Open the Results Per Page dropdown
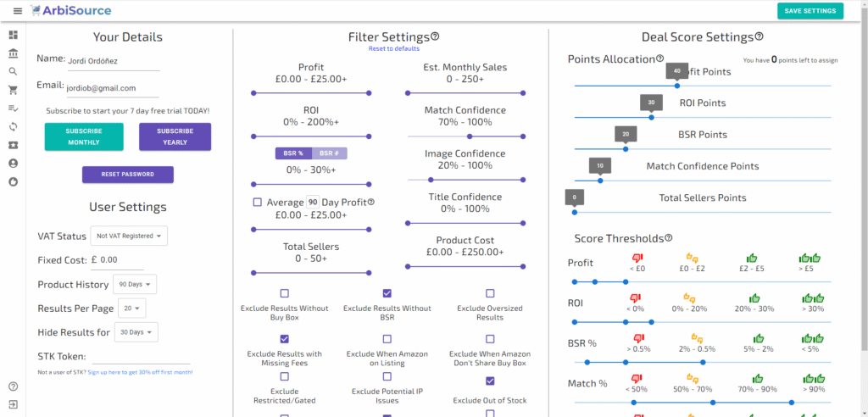 tap(134, 309)
